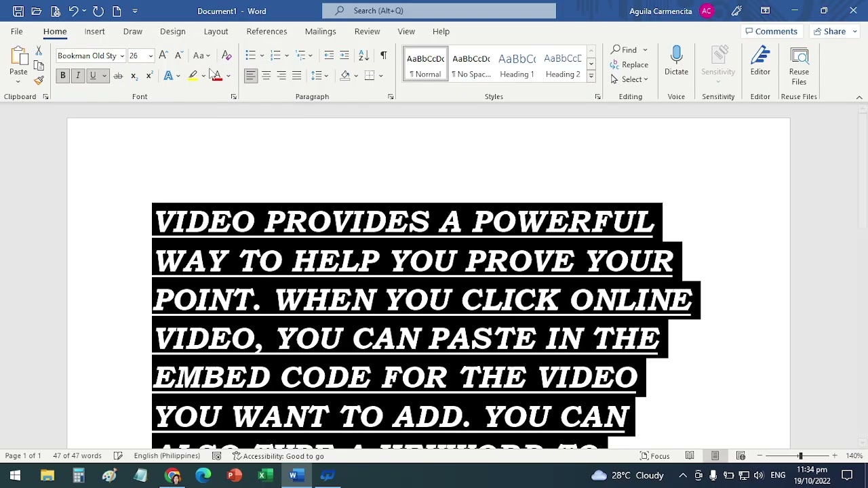Apply superscript formatting
Viewport: 868px width, 488px height.
149,76
